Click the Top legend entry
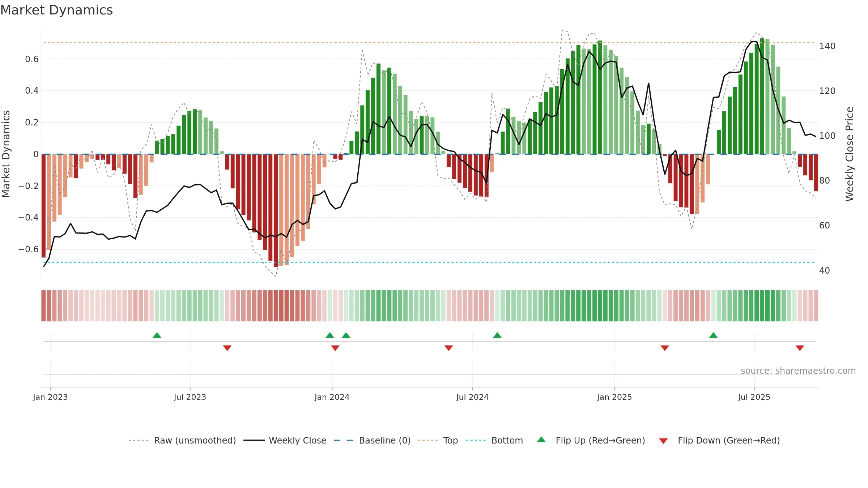 (438, 440)
